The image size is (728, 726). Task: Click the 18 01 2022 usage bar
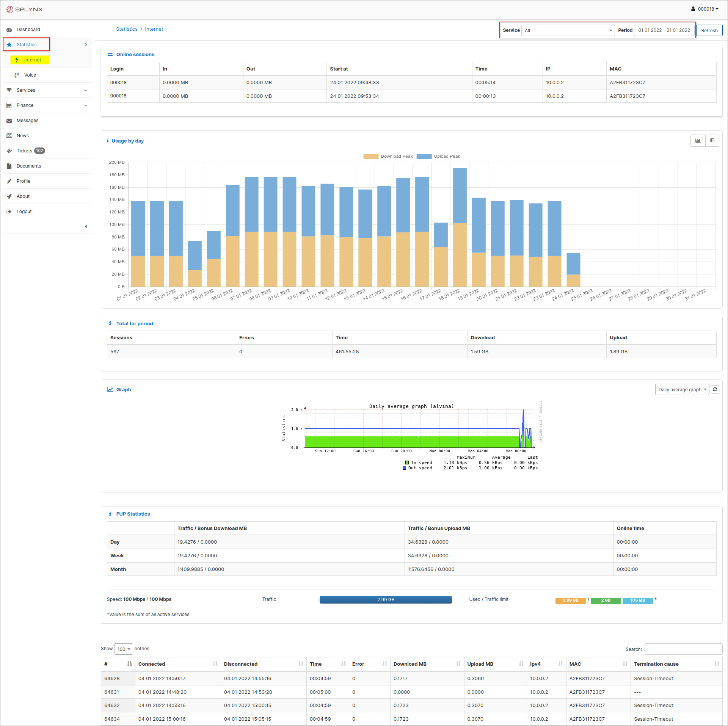(x=460, y=227)
